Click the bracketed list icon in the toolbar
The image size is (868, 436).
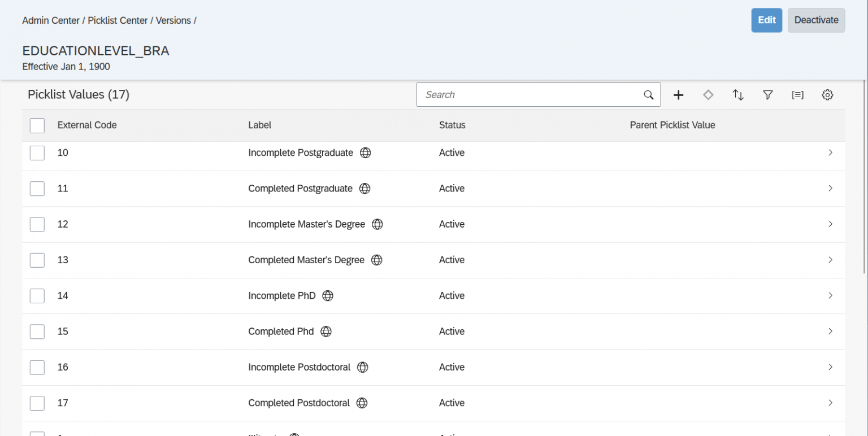tap(797, 95)
